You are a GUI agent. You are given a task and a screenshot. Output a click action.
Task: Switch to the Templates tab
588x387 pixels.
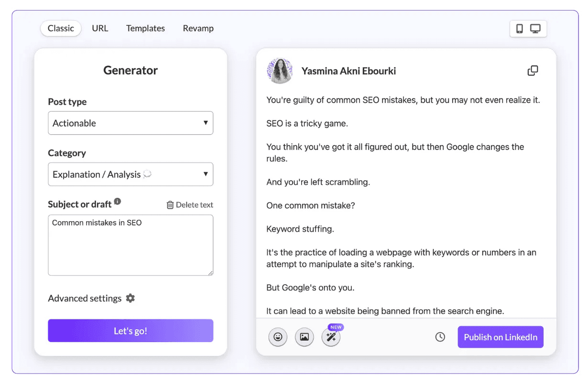145,28
